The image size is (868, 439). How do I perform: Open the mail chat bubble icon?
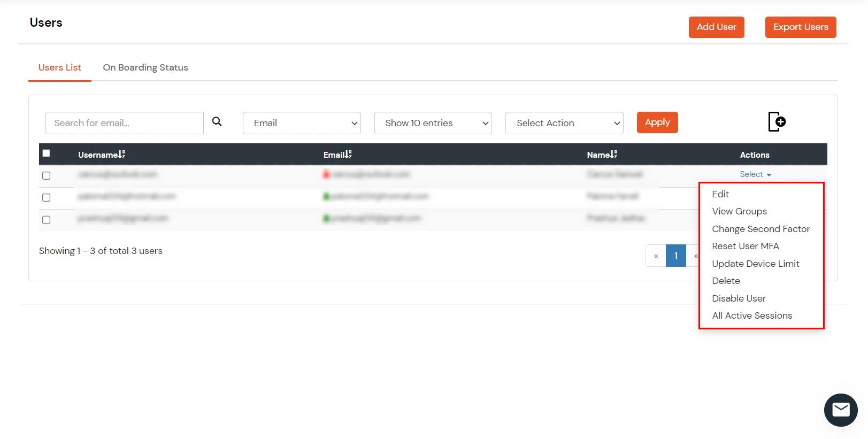[841, 410]
